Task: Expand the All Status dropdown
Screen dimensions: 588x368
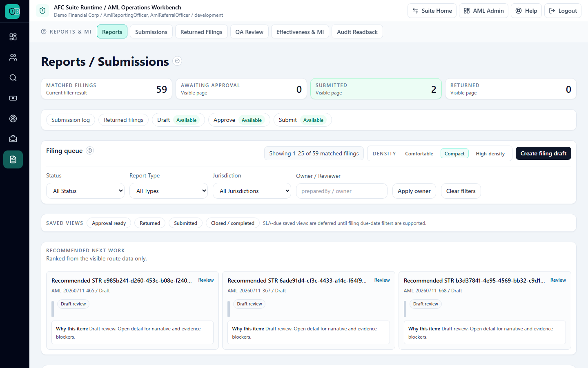Action: click(85, 191)
